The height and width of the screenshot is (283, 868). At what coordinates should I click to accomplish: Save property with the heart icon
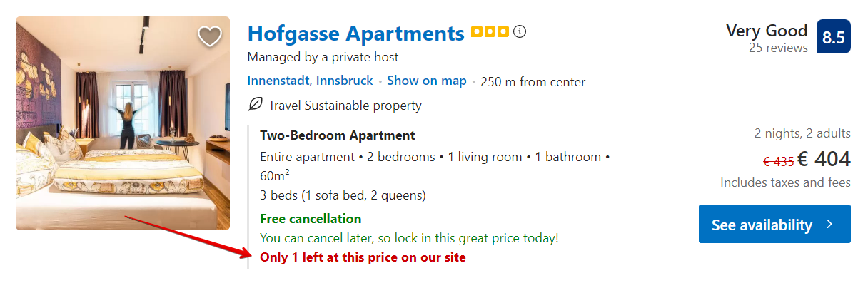pos(209,36)
